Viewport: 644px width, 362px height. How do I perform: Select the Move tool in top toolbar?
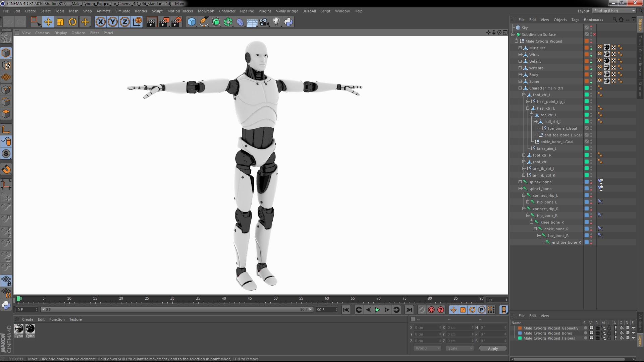[48, 22]
